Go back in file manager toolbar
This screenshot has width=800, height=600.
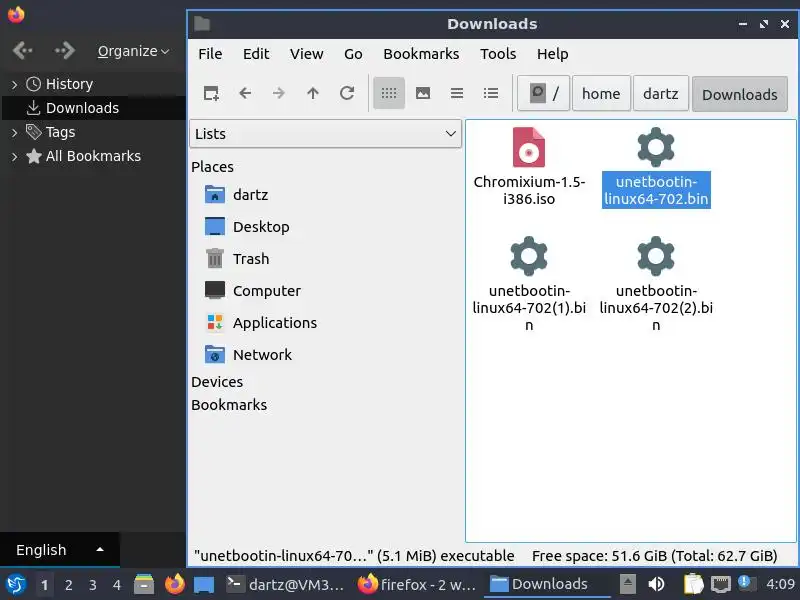(x=245, y=93)
